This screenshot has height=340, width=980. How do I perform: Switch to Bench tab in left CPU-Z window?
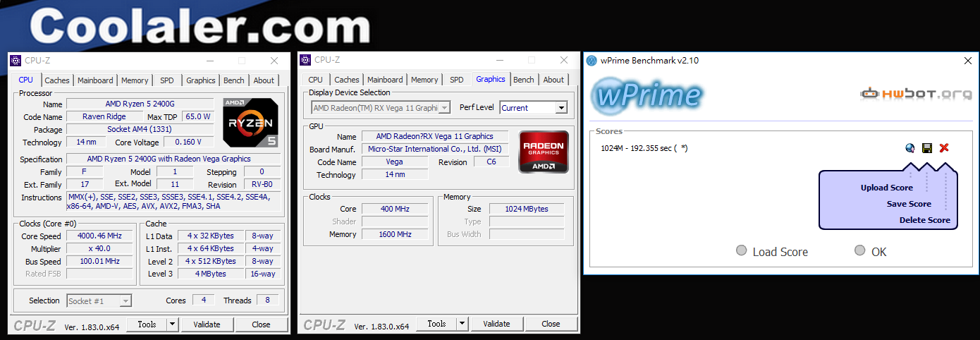pos(234,80)
